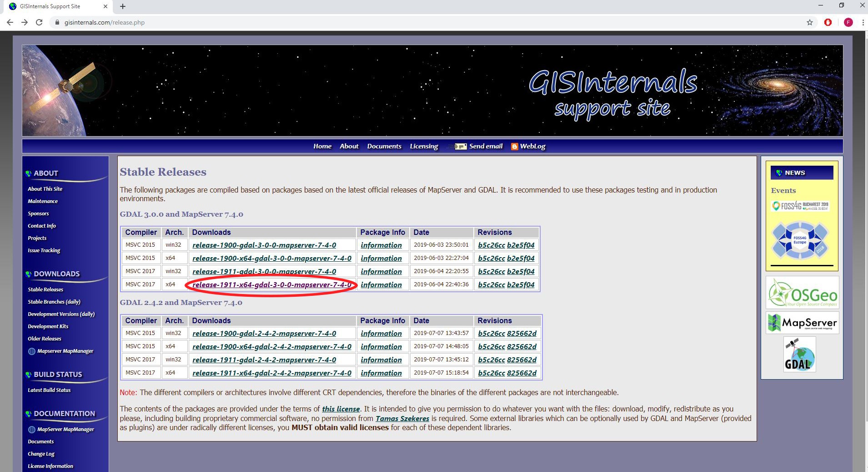
Task: Download release-1911-gdal-2-4-2-mapserver-7-4-0
Action: pos(264,360)
